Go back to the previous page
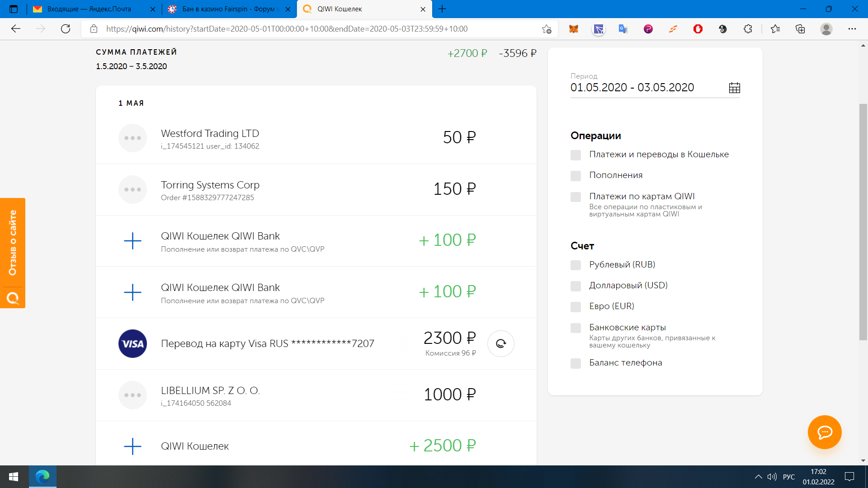868x488 pixels. (16, 29)
